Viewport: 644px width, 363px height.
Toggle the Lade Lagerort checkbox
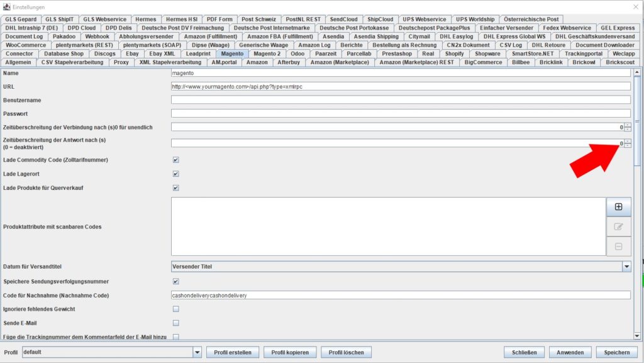176,174
